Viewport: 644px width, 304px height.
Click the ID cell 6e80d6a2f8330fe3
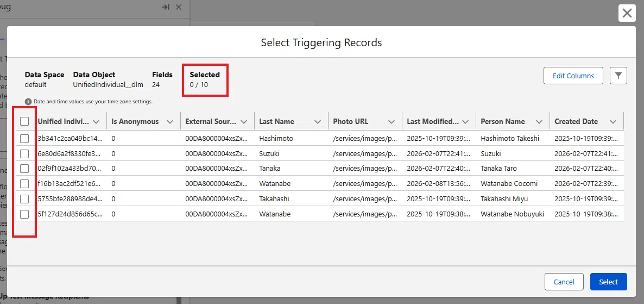coord(69,153)
